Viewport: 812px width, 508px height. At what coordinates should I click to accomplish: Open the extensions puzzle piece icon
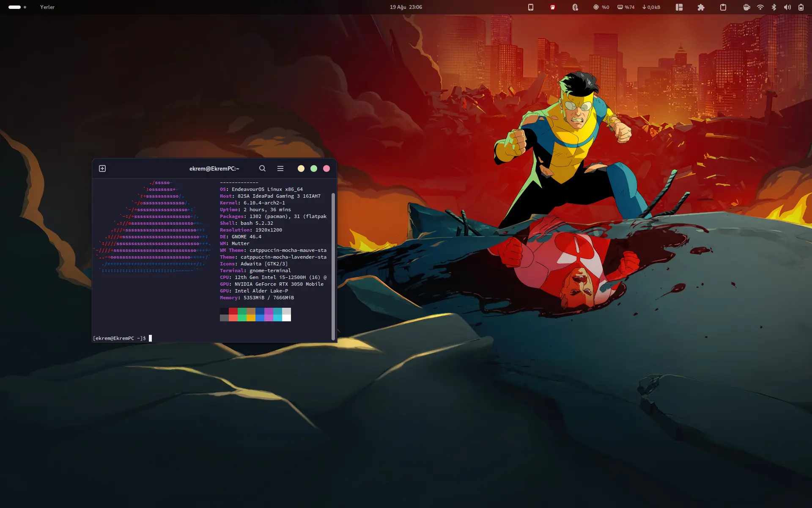coord(701,7)
